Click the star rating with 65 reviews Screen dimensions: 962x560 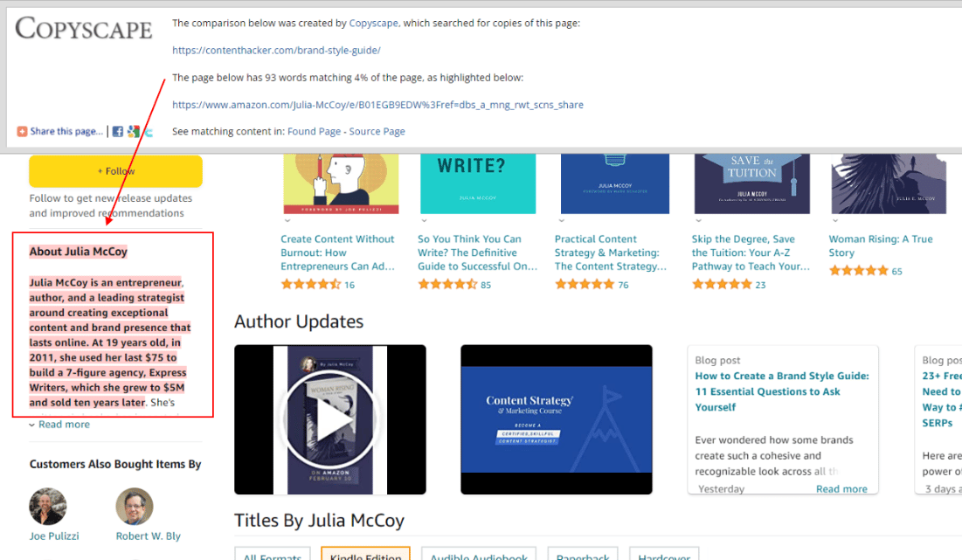click(858, 271)
